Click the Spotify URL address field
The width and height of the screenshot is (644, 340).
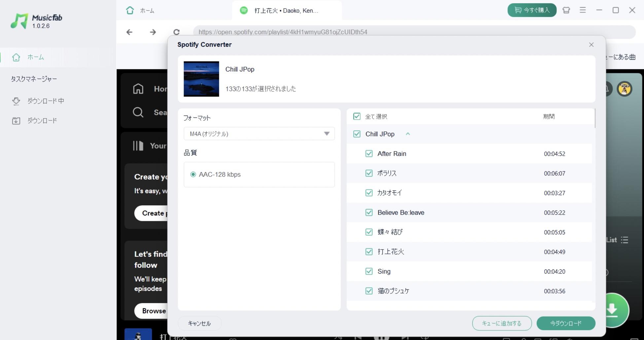414,32
